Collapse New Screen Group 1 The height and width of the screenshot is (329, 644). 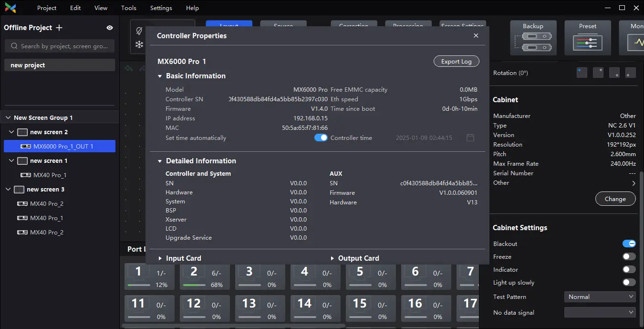pyautogui.click(x=8, y=117)
